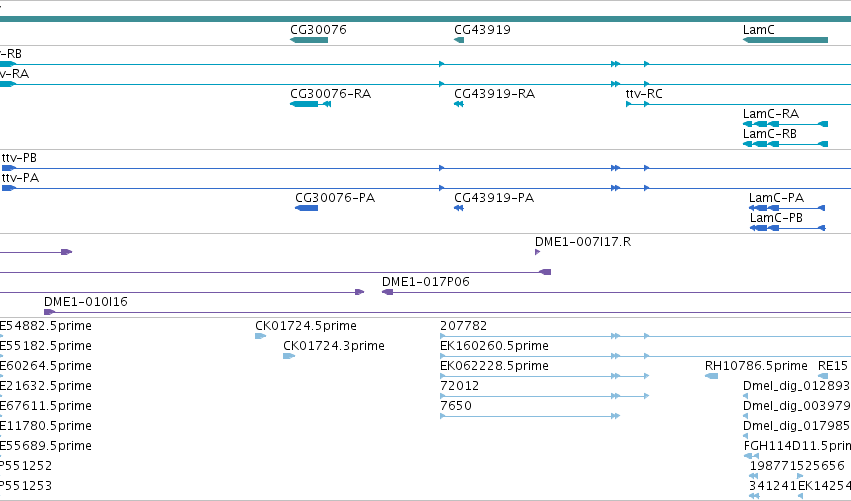The height and width of the screenshot is (501, 851).
Task: Click the ttv-PB protein label
Action: [20, 158]
